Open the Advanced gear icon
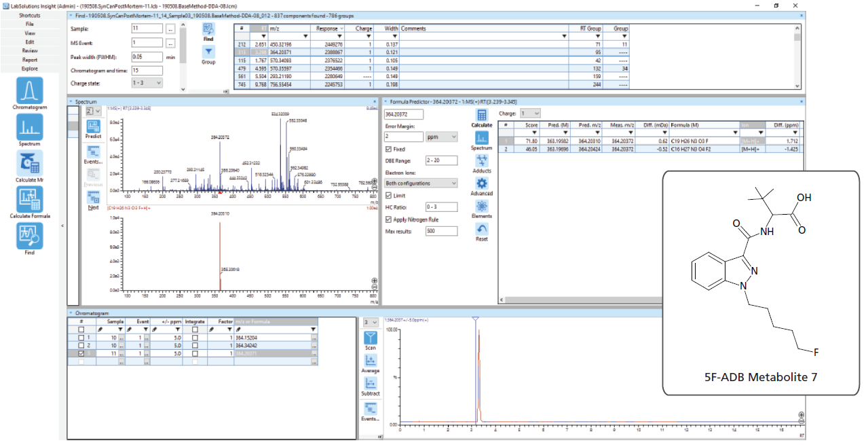 coord(482,183)
